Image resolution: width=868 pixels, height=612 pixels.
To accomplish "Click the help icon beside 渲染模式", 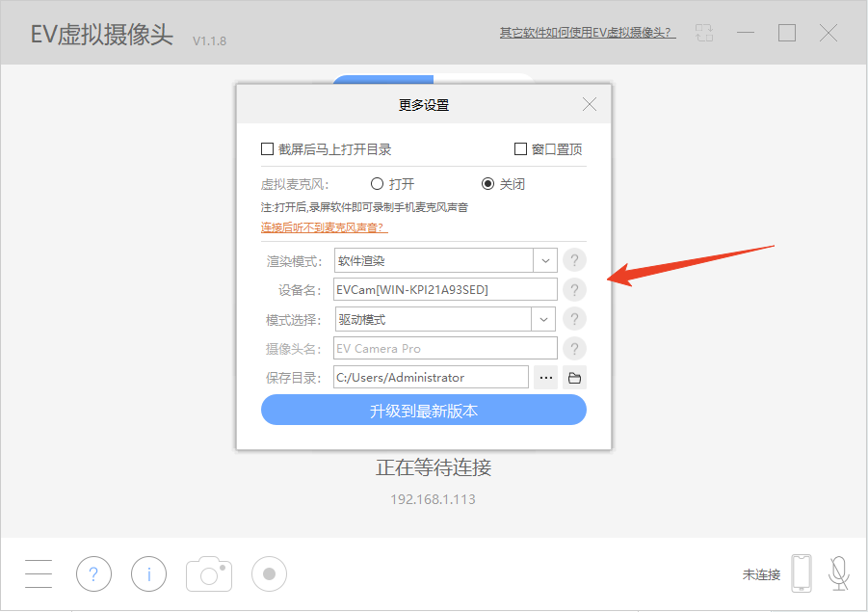I will click(574, 260).
